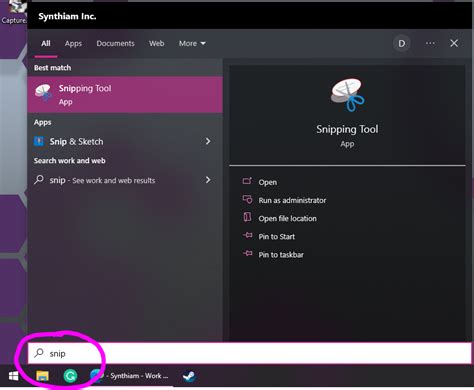Choose Pin to taskbar
The height and width of the screenshot is (390, 474).
pyautogui.click(x=281, y=255)
